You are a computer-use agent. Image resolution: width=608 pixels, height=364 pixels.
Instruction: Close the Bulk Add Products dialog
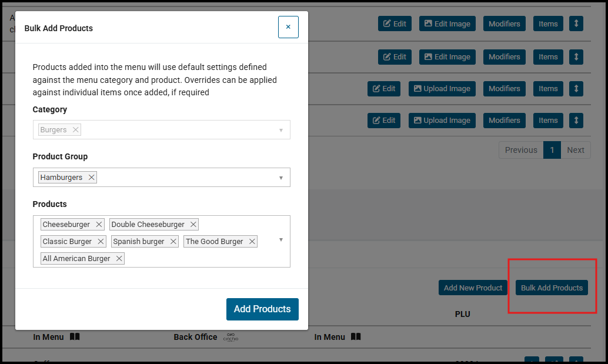coord(288,27)
